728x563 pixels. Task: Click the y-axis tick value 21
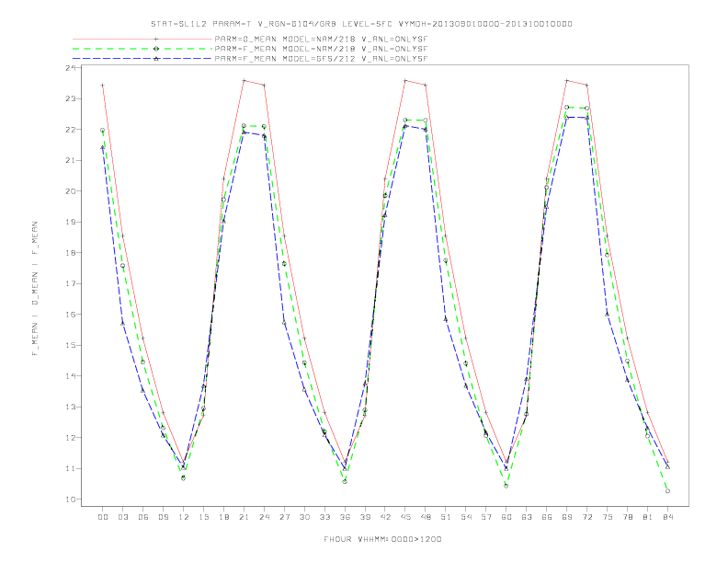(70, 160)
